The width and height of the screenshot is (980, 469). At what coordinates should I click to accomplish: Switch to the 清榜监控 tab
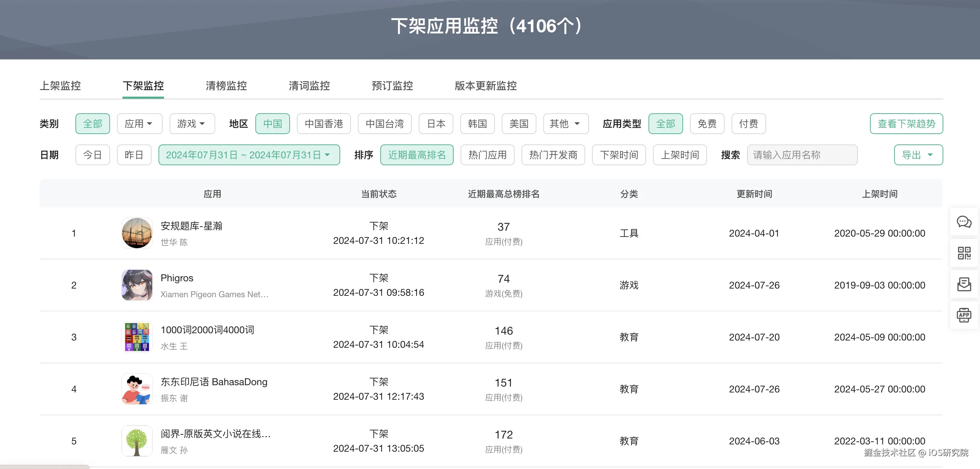(226, 86)
